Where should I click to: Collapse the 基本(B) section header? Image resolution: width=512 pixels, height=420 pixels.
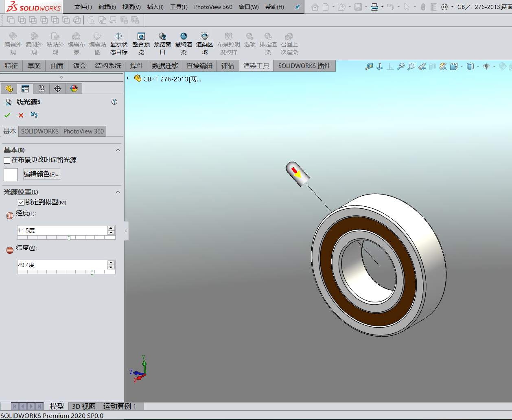[118, 150]
